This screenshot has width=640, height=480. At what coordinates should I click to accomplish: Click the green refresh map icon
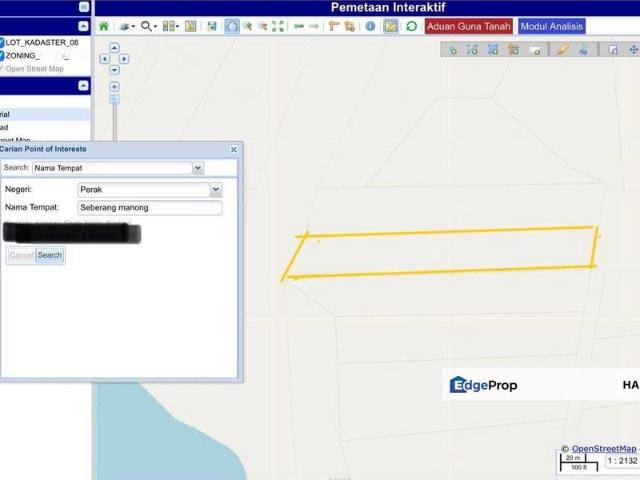tap(411, 26)
